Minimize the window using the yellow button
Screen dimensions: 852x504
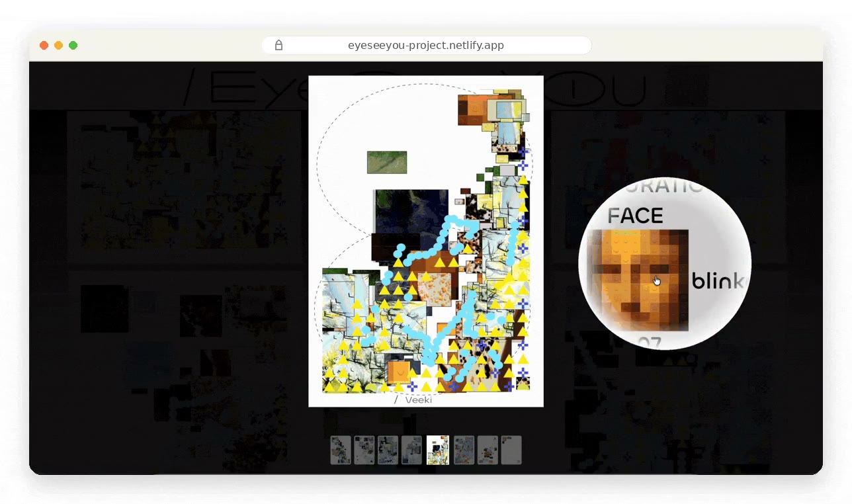58,45
